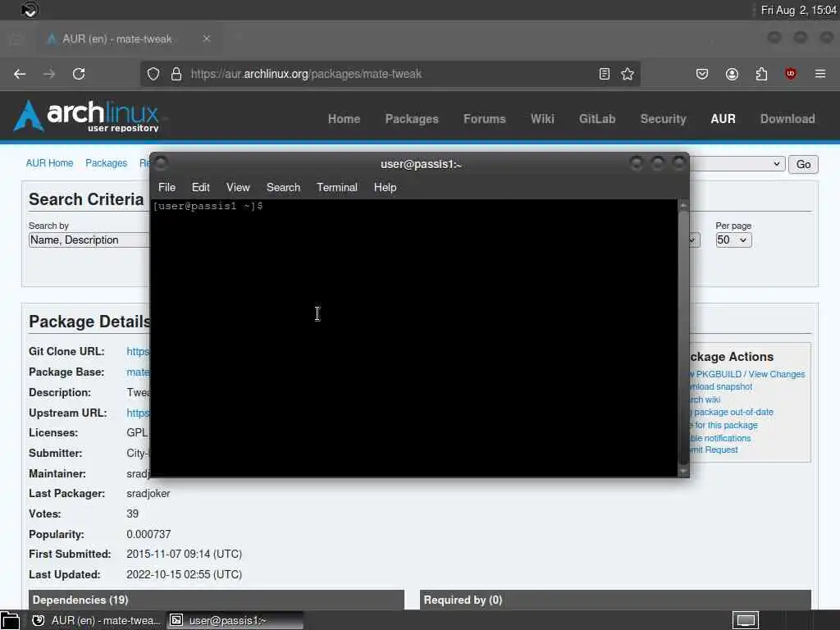Click the clock in the top panel
The height and width of the screenshot is (630, 840).
(798, 10)
